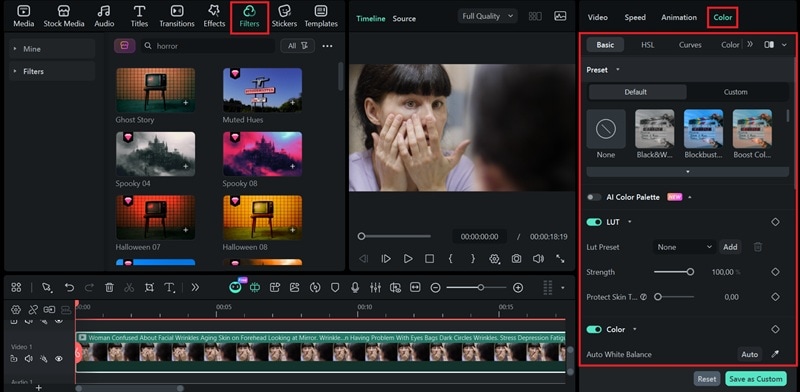
Task: Click the Auto white balance button
Action: (x=749, y=354)
